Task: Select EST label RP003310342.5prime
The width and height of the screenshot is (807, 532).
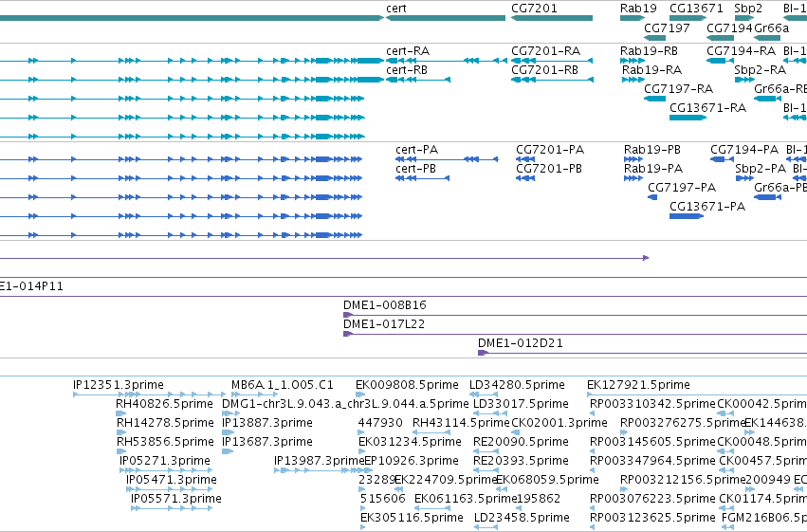Action: click(x=652, y=404)
